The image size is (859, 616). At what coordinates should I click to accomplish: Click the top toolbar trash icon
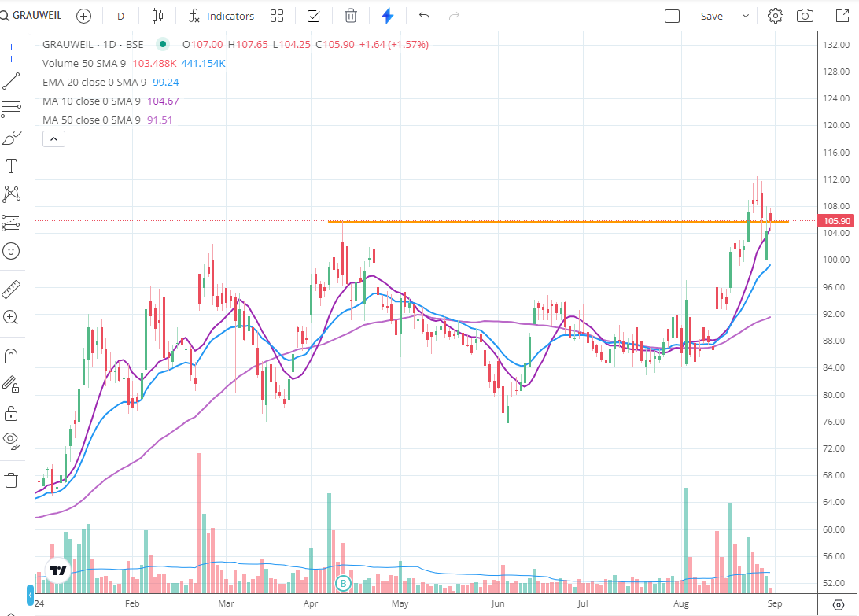click(351, 16)
